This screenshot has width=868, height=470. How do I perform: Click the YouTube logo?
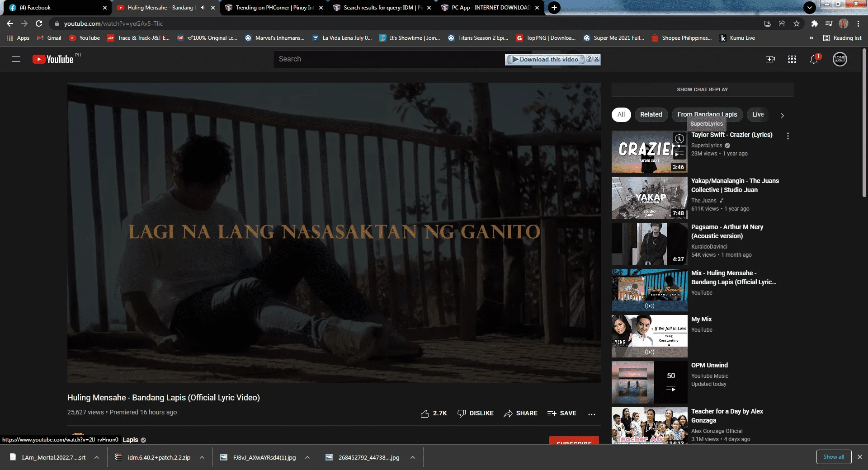pos(53,59)
